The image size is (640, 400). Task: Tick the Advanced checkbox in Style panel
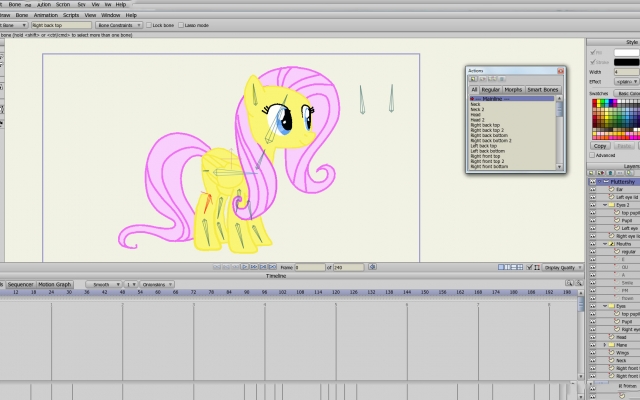click(x=592, y=155)
